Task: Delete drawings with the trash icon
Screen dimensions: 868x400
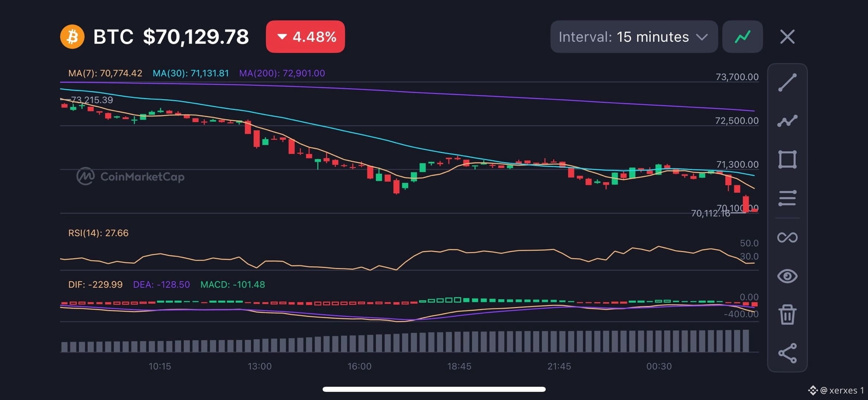Action: [x=787, y=314]
